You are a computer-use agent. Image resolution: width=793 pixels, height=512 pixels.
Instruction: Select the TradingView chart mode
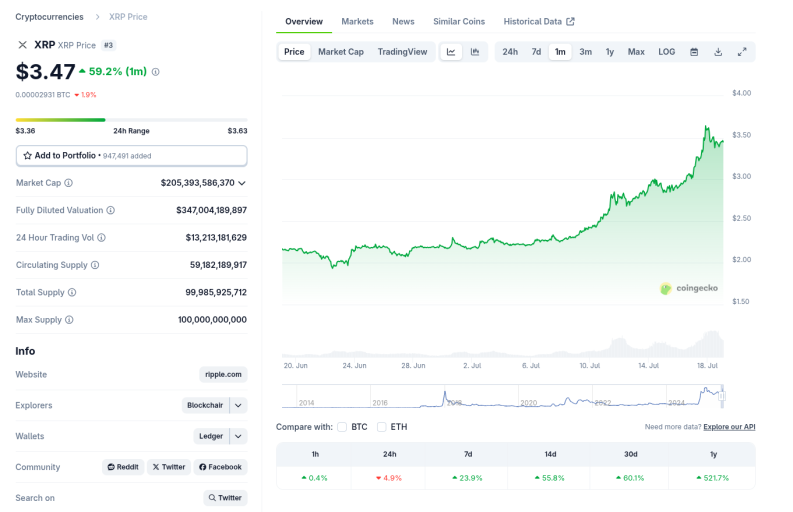tap(402, 52)
